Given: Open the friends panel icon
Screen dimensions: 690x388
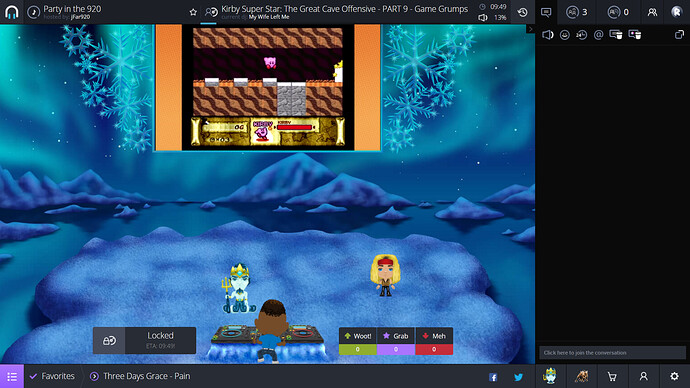Looking at the screenshot, I should pos(652,12).
